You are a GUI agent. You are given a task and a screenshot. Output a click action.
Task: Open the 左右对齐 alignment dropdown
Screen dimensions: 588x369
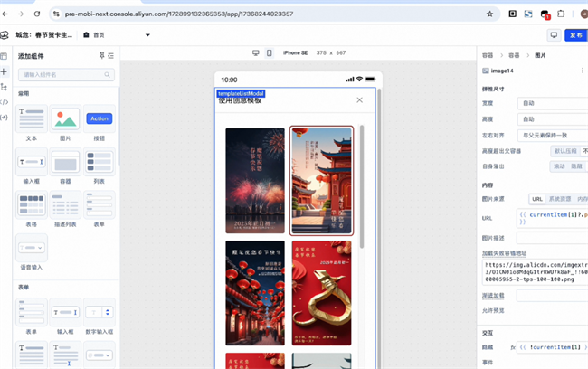(553, 135)
